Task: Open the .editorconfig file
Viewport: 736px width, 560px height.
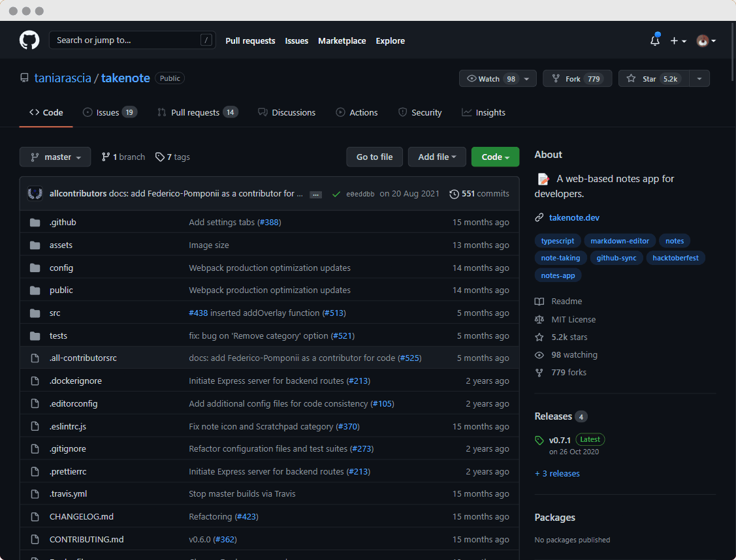Action: click(x=74, y=404)
